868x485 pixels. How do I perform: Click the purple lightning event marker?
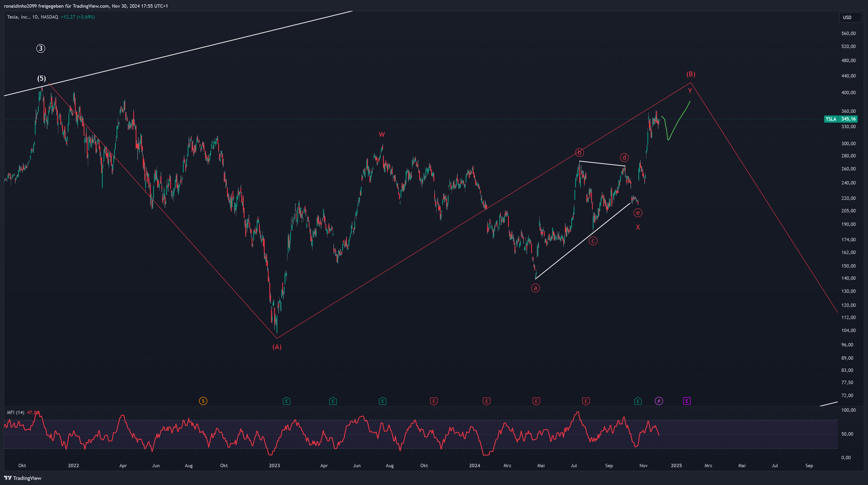point(659,401)
